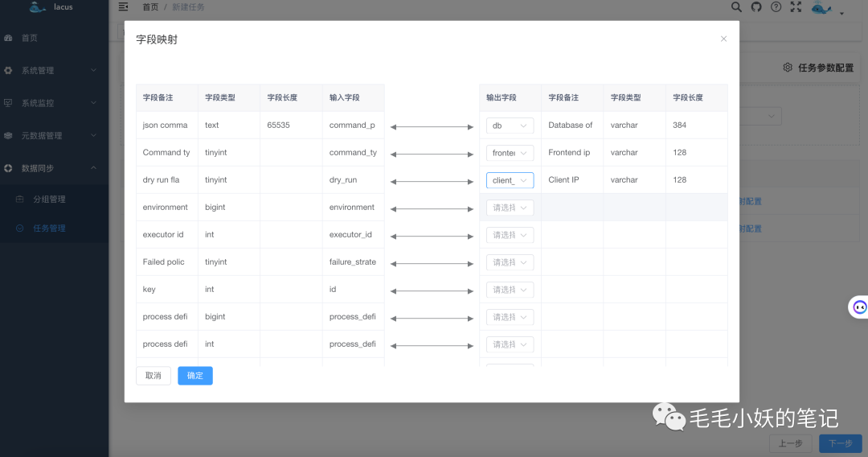
Task: Click the Database of remark cell
Action: point(572,126)
